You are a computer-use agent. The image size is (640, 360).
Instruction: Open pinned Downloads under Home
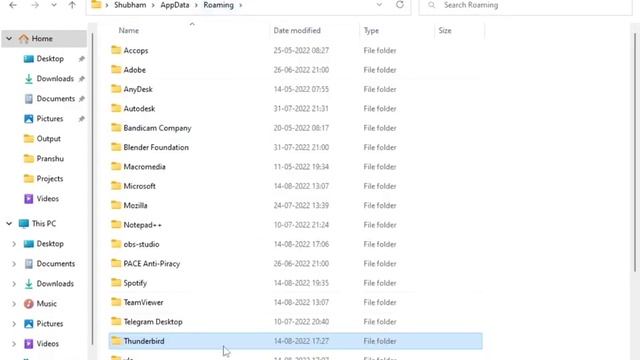[55, 79]
